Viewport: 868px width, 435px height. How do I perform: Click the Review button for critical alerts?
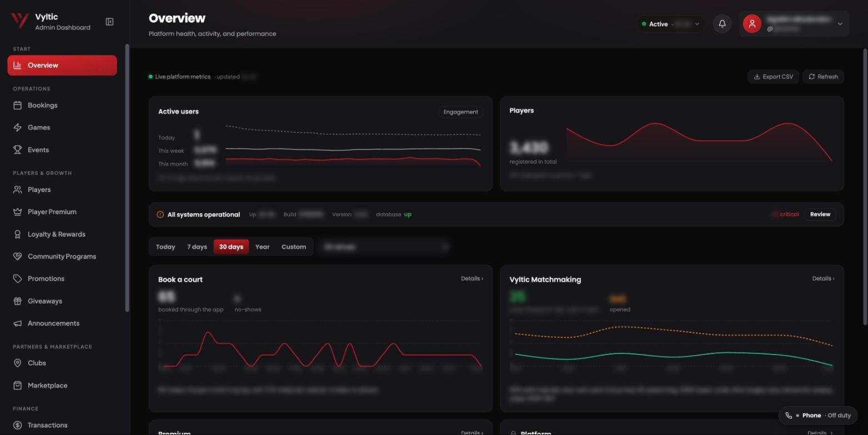click(820, 214)
